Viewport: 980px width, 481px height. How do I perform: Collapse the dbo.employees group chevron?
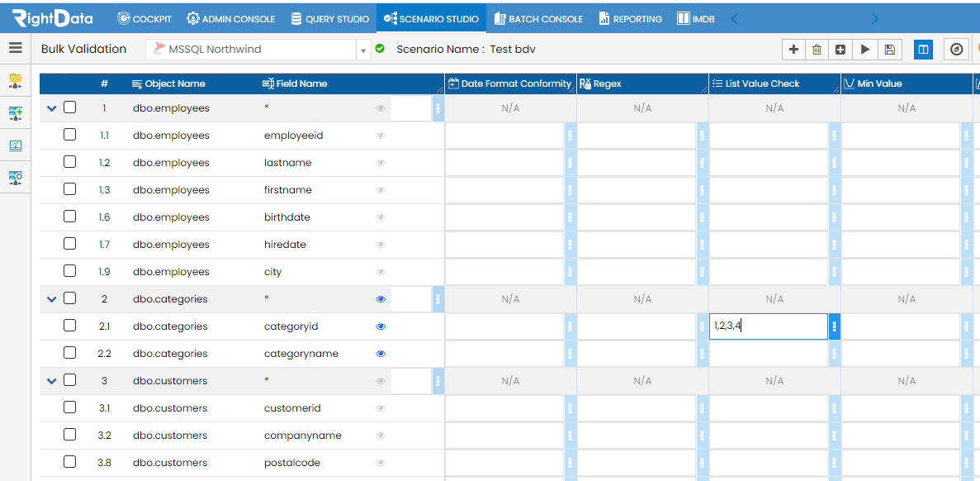pyautogui.click(x=52, y=108)
